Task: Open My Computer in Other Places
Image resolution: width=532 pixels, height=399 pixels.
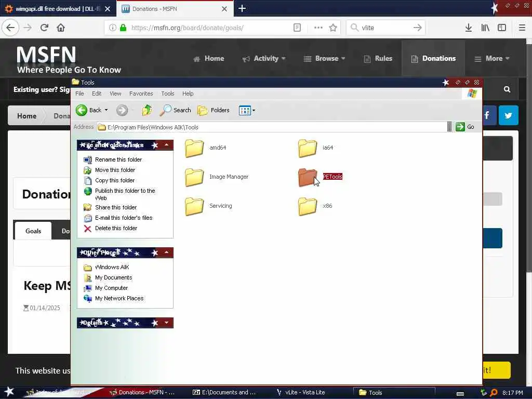Action: coord(111,288)
